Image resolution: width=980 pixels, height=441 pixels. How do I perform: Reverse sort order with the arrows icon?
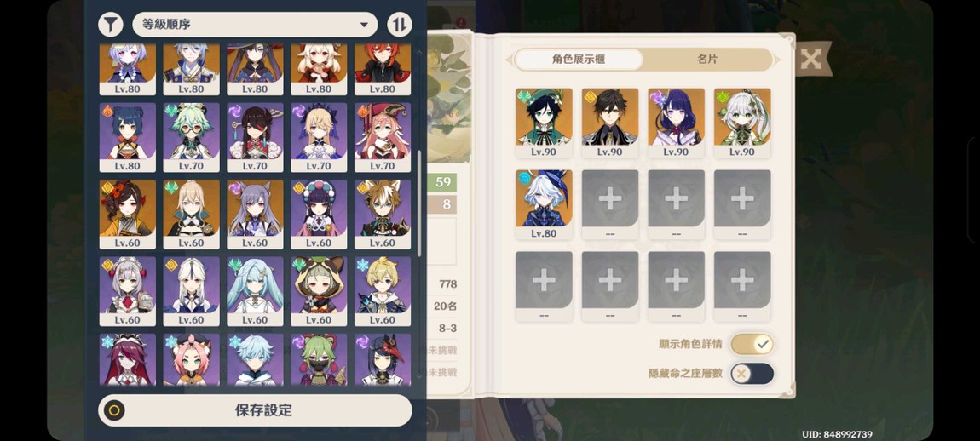click(400, 25)
